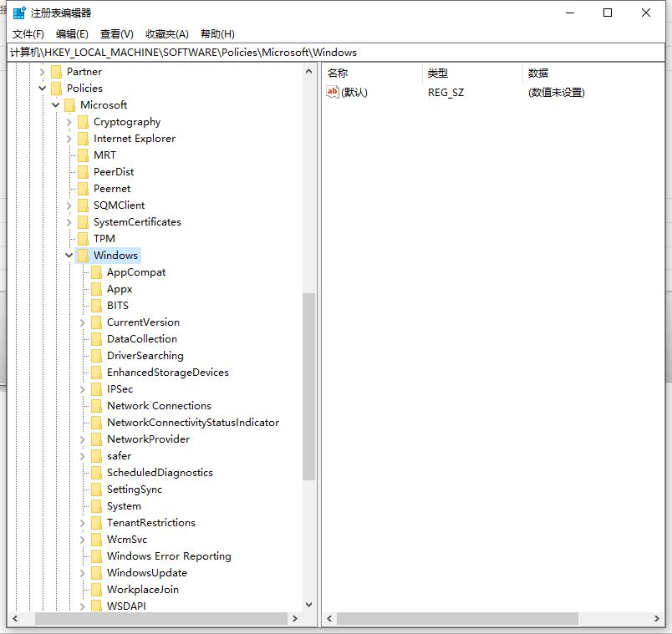Click the IPSec folder icon
This screenshot has width=672, height=634.
(x=96, y=389)
